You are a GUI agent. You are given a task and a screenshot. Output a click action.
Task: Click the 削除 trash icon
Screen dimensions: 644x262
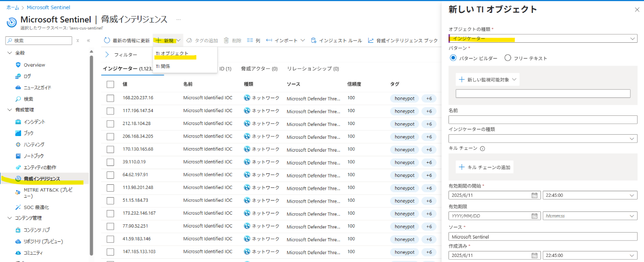point(226,40)
